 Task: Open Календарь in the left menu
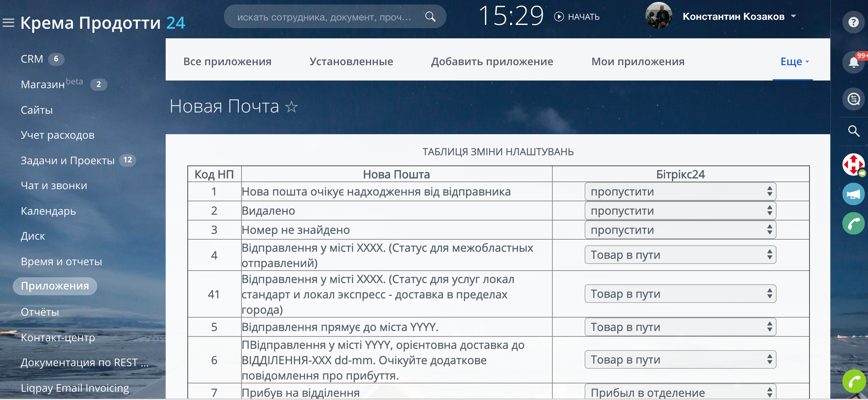pyautogui.click(x=48, y=211)
